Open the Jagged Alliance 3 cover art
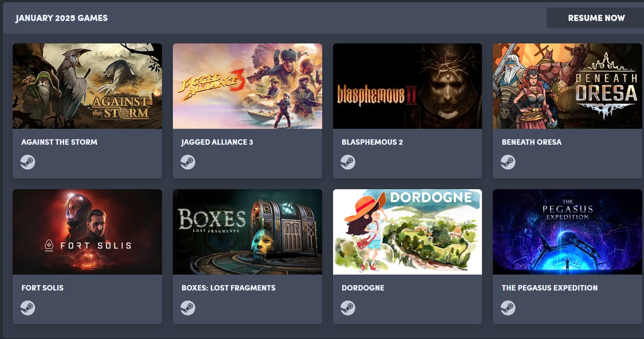The width and height of the screenshot is (644, 339). pos(248,86)
